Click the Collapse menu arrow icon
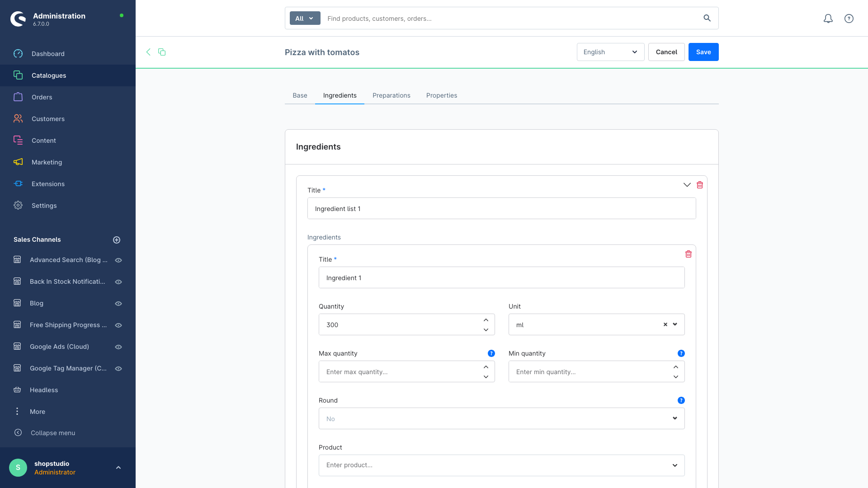 (x=18, y=432)
